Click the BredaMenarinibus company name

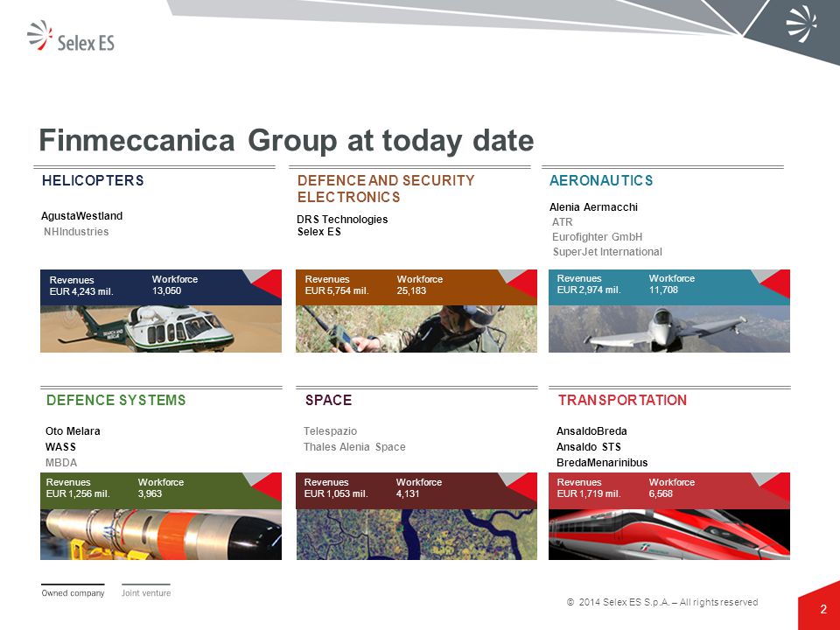[x=602, y=462]
